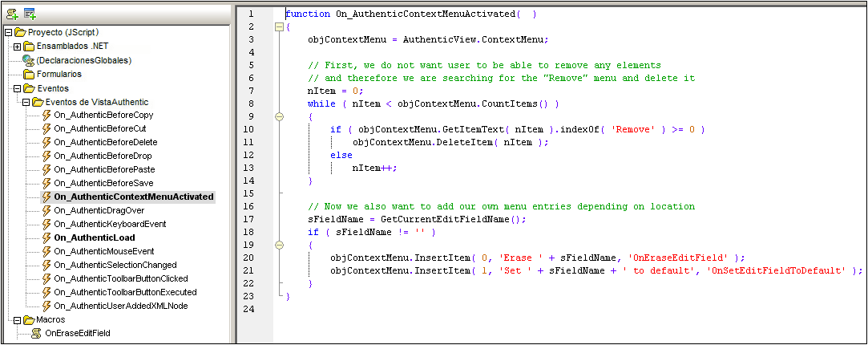Expand the Ensamblados .NET node
This screenshot has height=345, width=868.
(x=17, y=46)
